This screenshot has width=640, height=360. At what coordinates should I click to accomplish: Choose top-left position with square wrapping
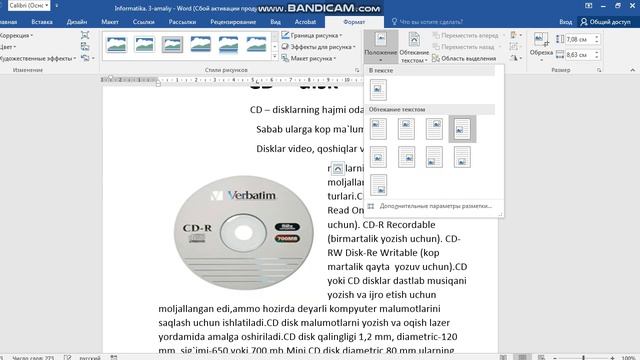pyautogui.click(x=378, y=129)
